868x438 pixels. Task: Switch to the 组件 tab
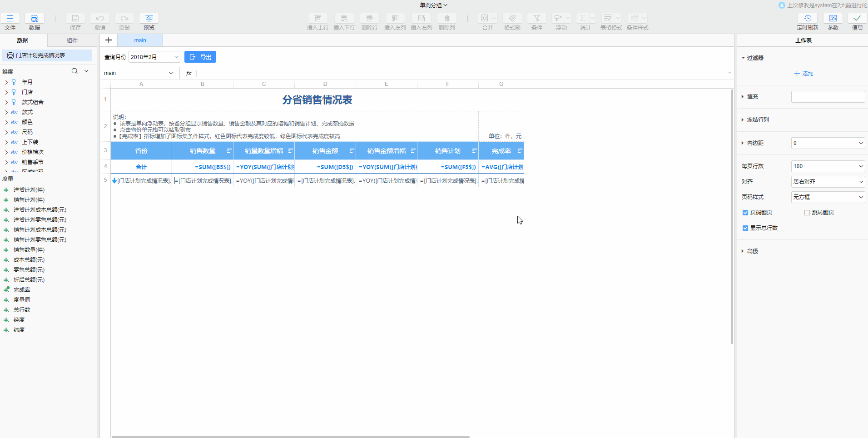coord(72,40)
